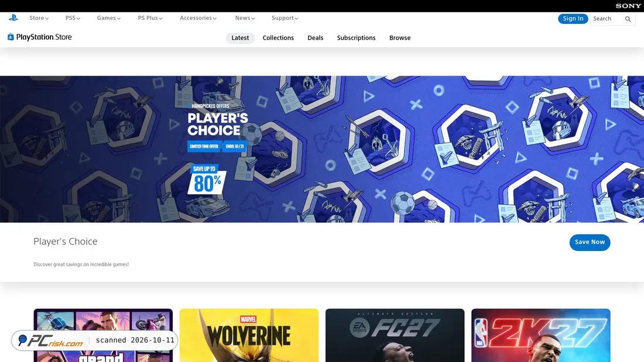Screen dimensions: 644x362
Task: Open the Games dropdown menu
Action: pyautogui.click(x=108, y=18)
